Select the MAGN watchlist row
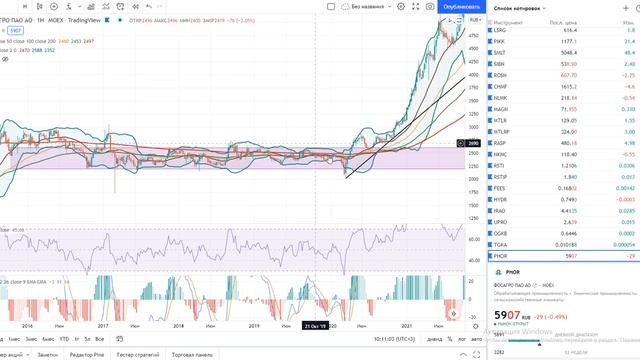Screen dimensions: 640x360 point(563,109)
